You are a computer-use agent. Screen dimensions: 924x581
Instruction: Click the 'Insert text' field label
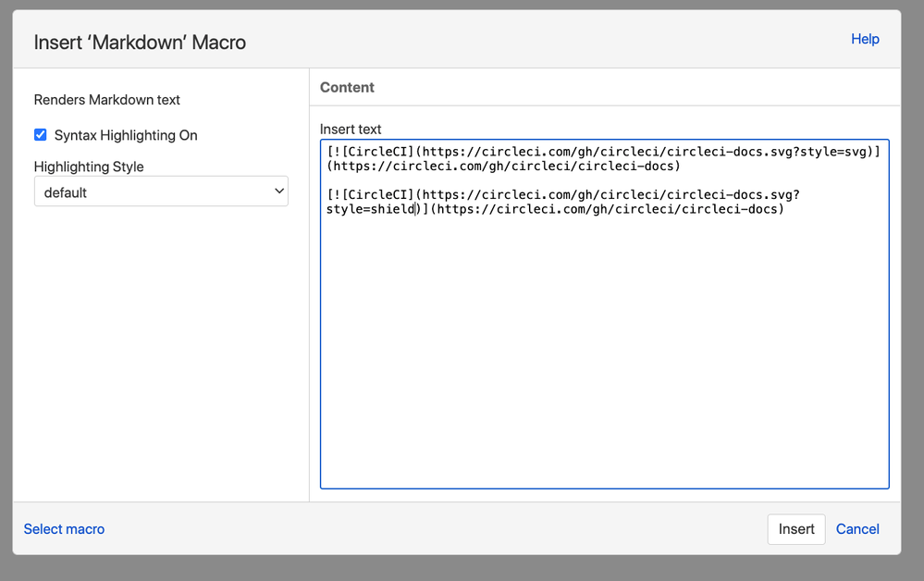click(351, 129)
